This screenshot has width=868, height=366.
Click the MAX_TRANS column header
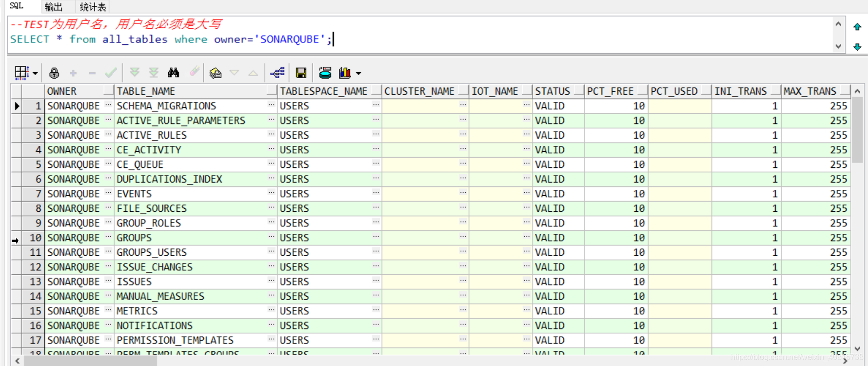pos(816,91)
